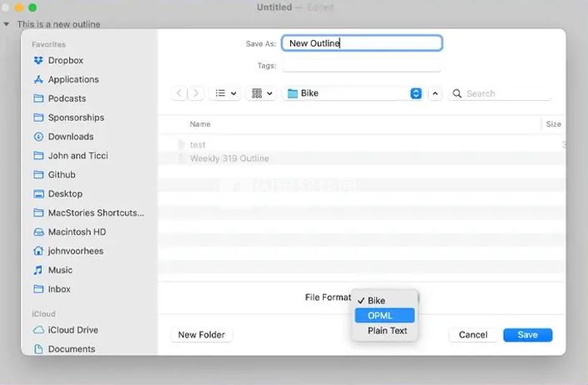Collapse dialog with the up chevron button
The height and width of the screenshot is (385, 588).
435,93
